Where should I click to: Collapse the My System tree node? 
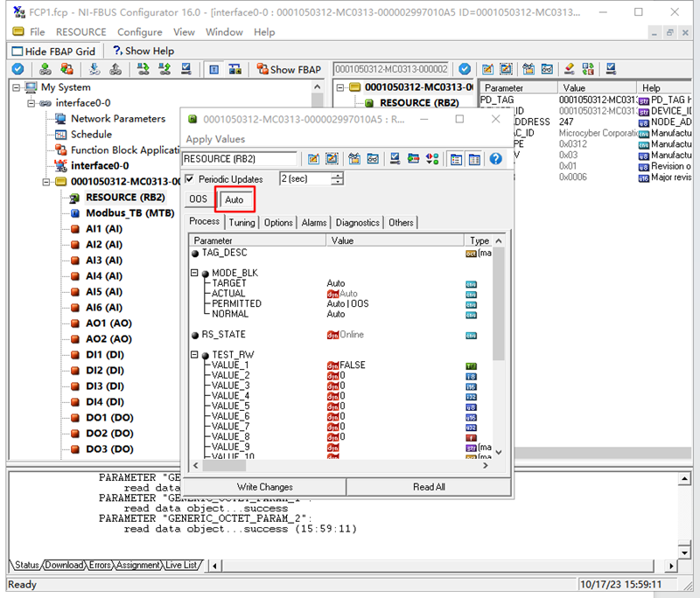[x=16, y=87]
